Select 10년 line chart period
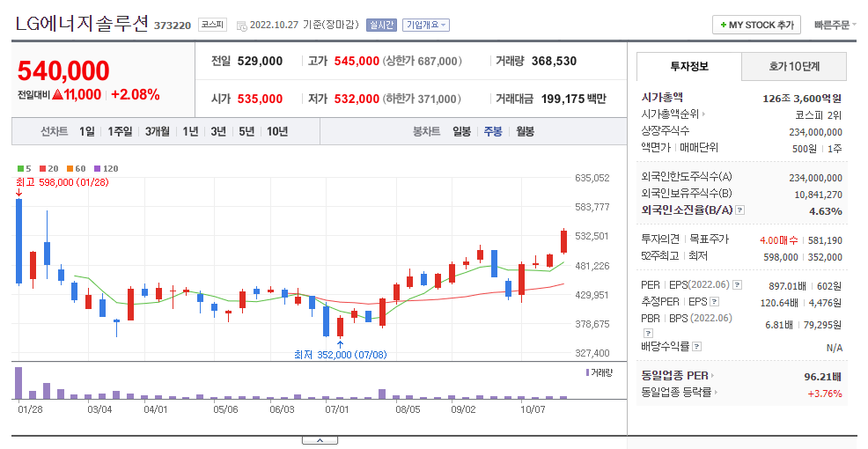The height and width of the screenshot is (449, 868). click(x=277, y=131)
